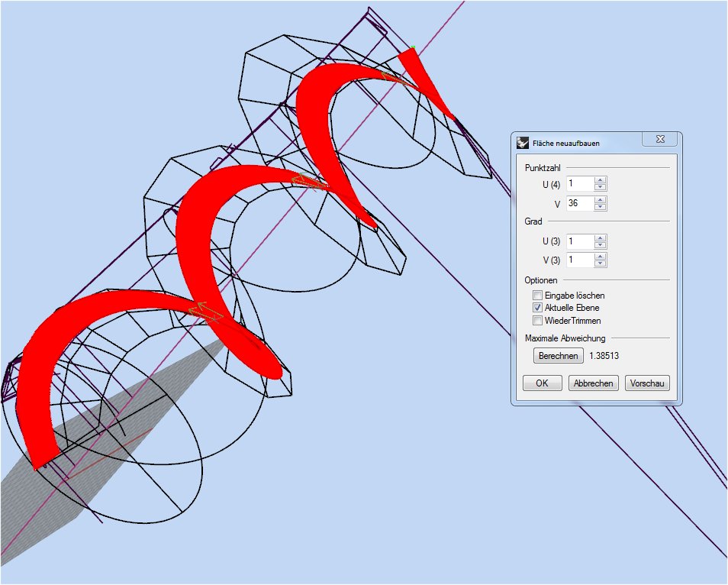Click the maximale Abweichung value 1.38513
This screenshot has width=728, height=585.
605,356
